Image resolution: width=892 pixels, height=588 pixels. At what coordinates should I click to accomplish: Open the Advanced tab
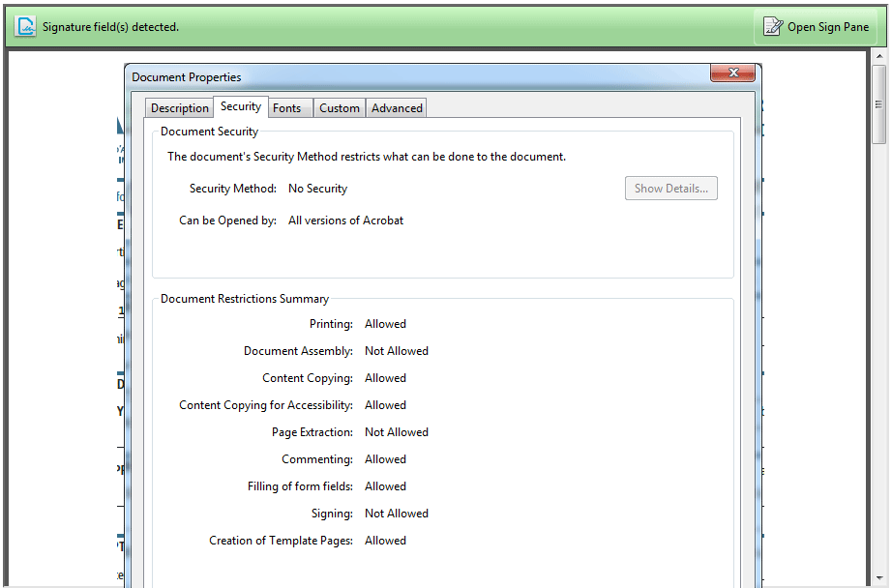[396, 107]
